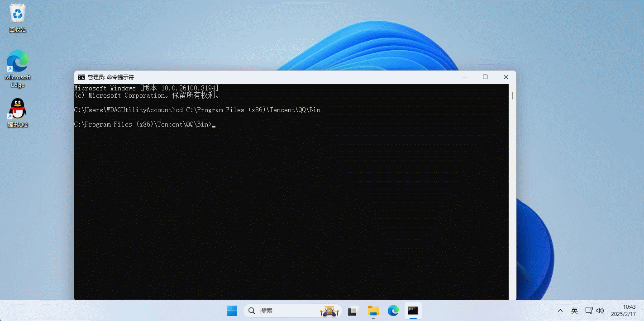644x321 pixels.
Task: Open the Recycle Bin desktop icon
Action: click(18, 18)
